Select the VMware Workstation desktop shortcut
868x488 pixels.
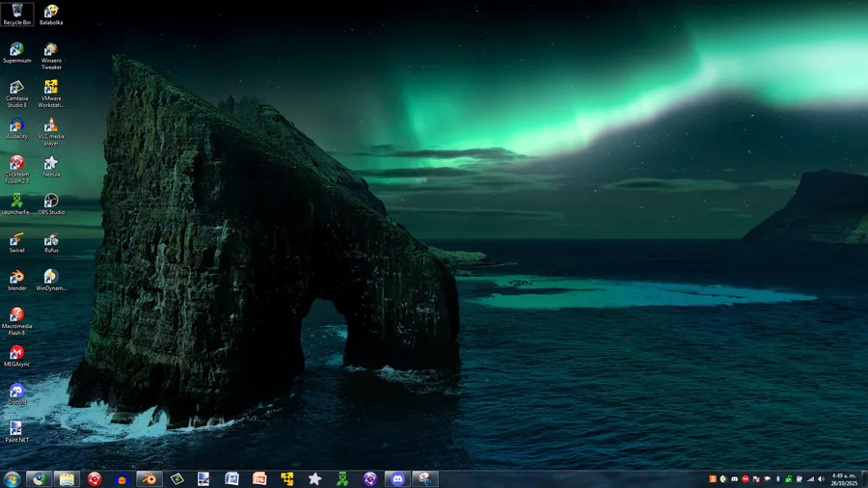pyautogui.click(x=51, y=94)
